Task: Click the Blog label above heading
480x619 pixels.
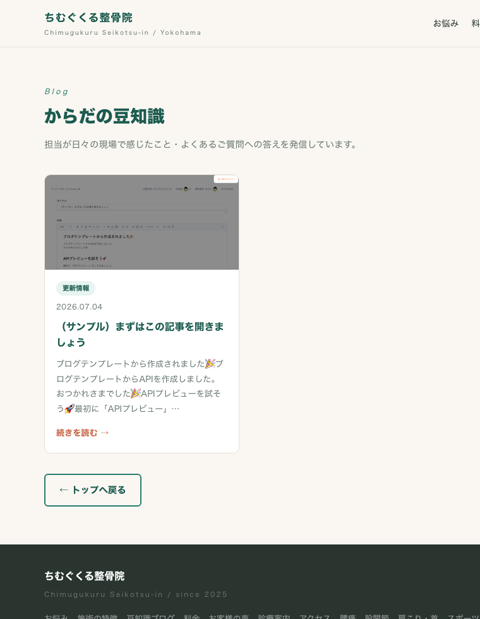Action: 56,92
